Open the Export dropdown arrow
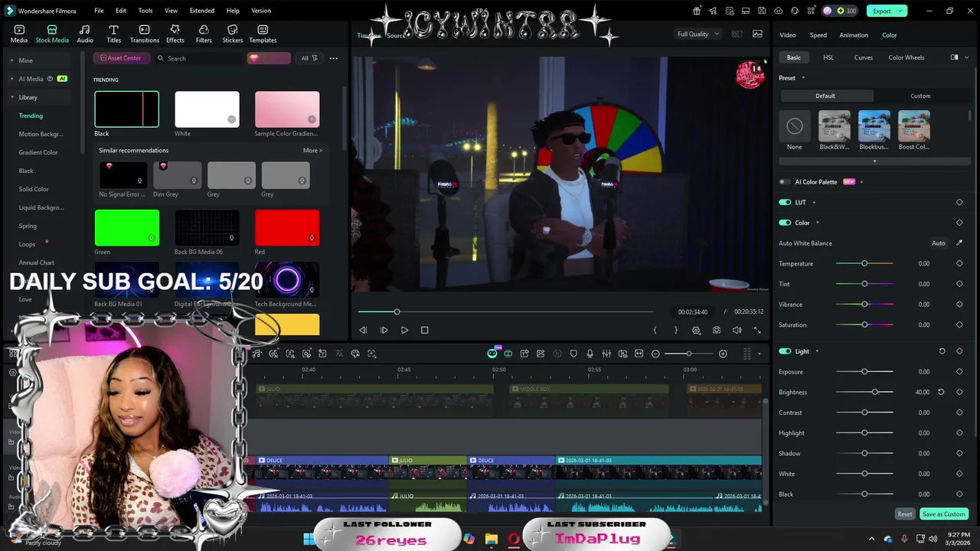This screenshot has height=551, width=980. (901, 11)
